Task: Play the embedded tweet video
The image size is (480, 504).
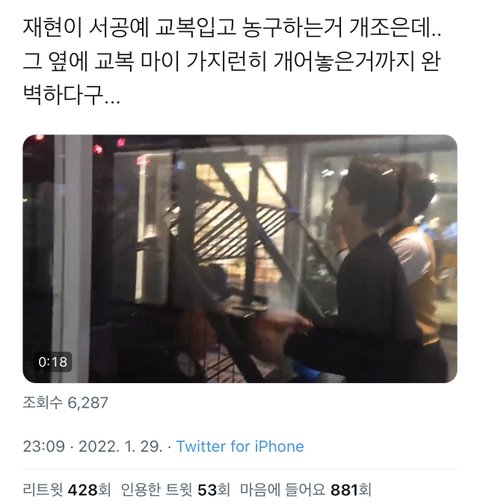Action: tap(240, 258)
